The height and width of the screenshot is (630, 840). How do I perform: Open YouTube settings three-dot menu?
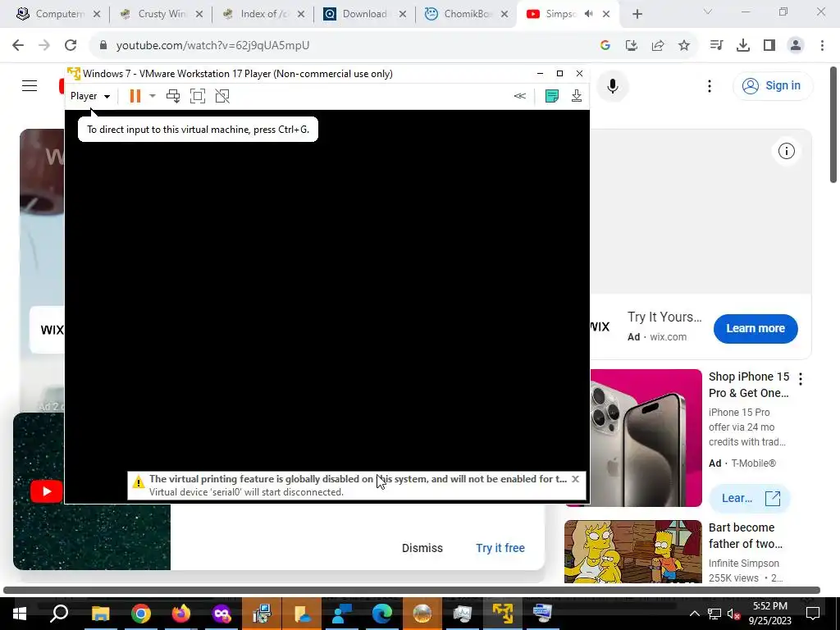[710, 86]
